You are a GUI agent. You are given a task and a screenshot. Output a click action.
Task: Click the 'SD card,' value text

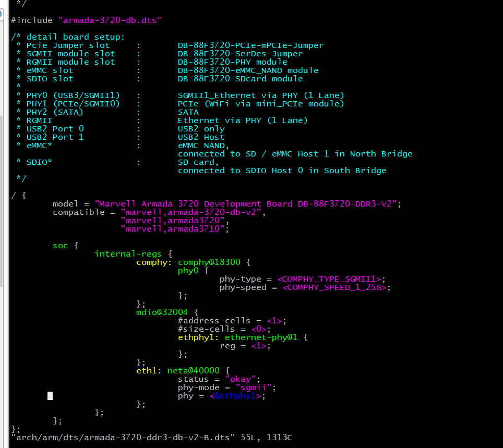tap(198, 162)
